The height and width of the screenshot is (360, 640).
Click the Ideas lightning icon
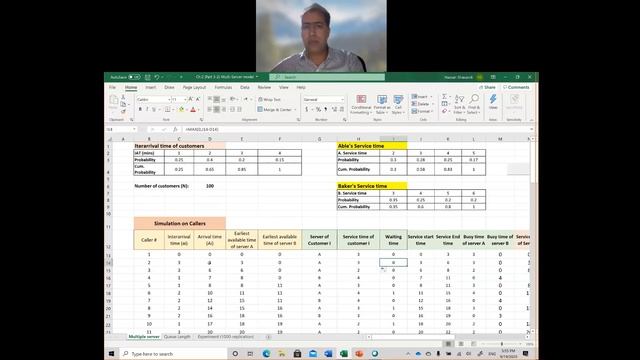click(x=493, y=101)
